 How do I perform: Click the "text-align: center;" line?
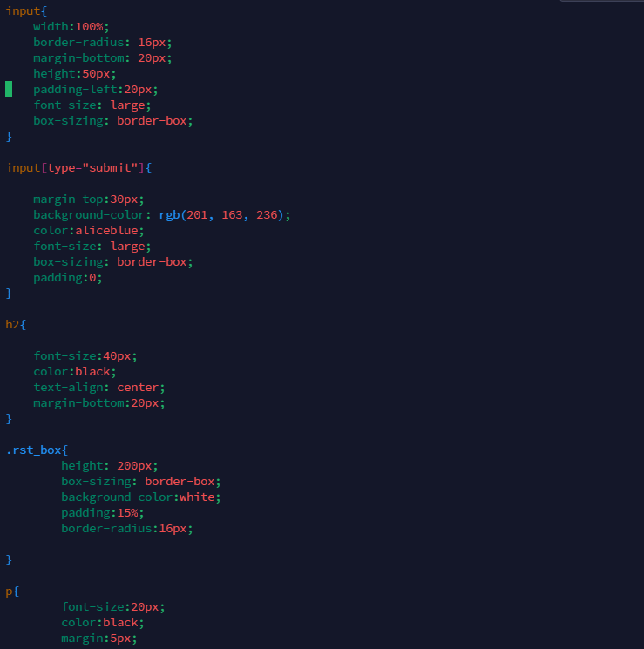(x=99, y=388)
